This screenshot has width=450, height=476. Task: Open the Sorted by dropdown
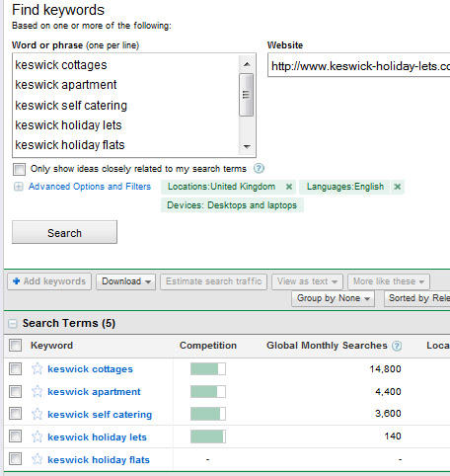coord(417,298)
